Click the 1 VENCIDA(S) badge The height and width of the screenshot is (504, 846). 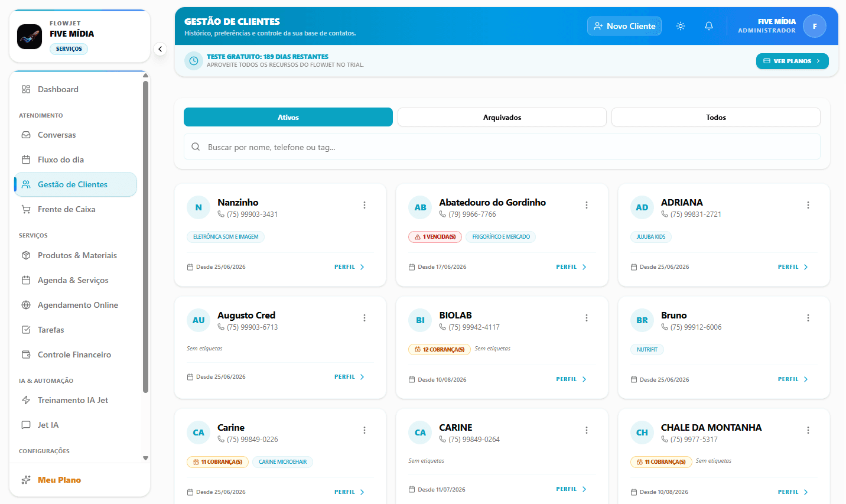[435, 237]
